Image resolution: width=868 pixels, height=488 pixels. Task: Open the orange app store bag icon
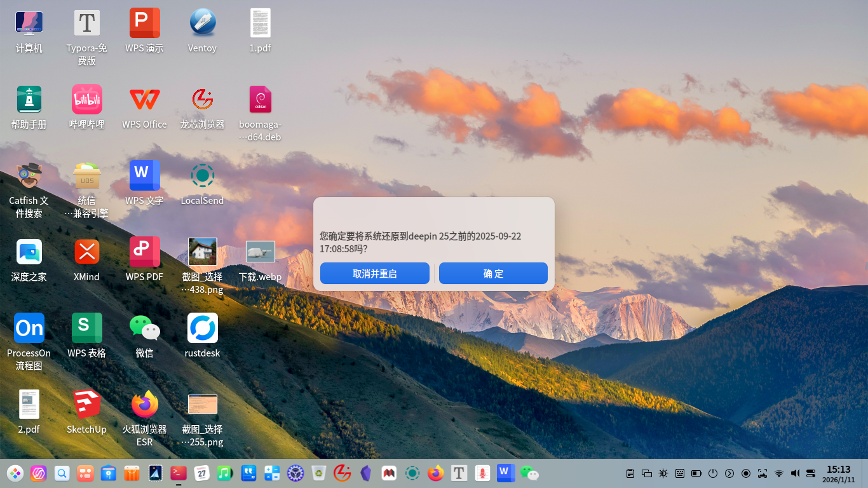pyautogui.click(x=132, y=473)
